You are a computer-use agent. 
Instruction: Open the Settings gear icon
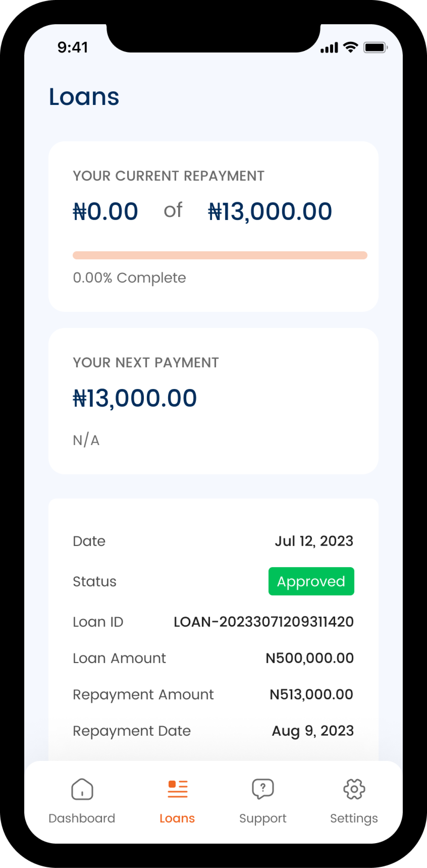pos(354,789)
